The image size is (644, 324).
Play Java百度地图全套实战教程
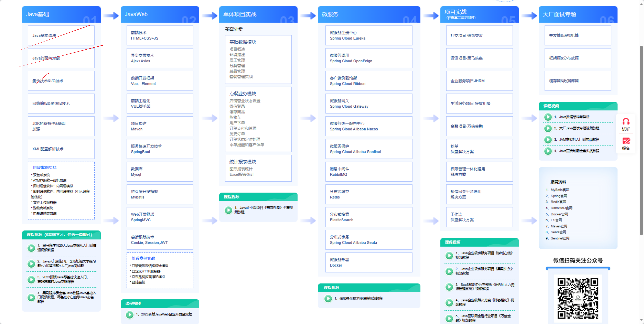(548, 151)
